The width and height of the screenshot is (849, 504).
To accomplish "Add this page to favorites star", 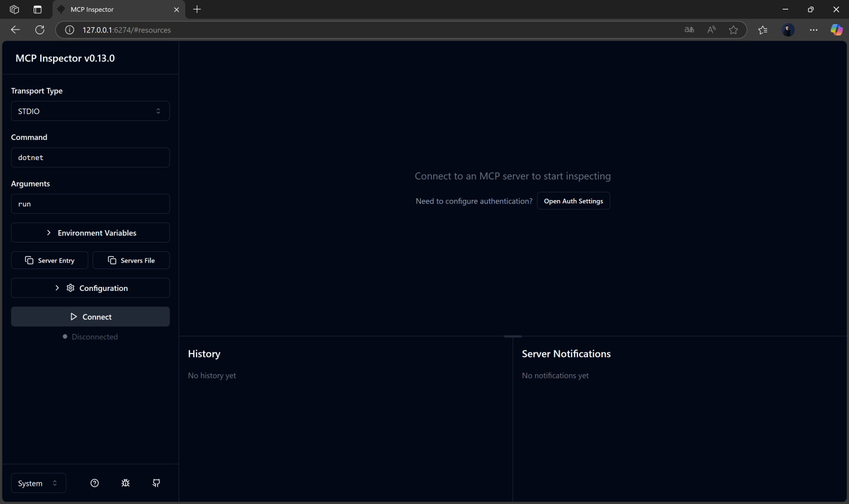I will click(734, 30).
